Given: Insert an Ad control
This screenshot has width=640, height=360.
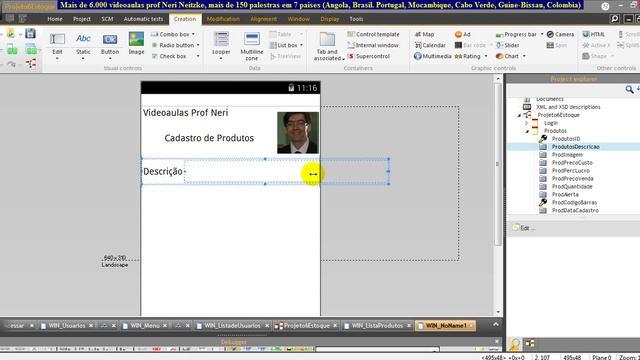Looking at the screenshot, I should coord(463,34).
